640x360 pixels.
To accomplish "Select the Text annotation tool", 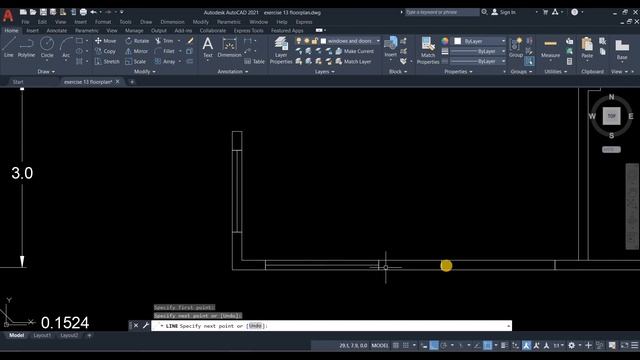I will tap(208, 47).
